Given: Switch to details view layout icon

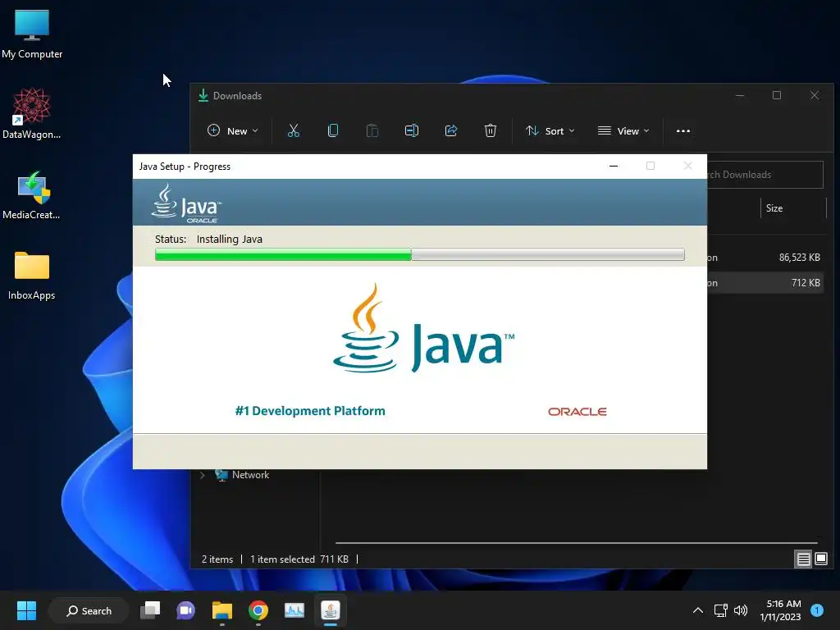Looking at the screenshot, I should coord(803,559).
